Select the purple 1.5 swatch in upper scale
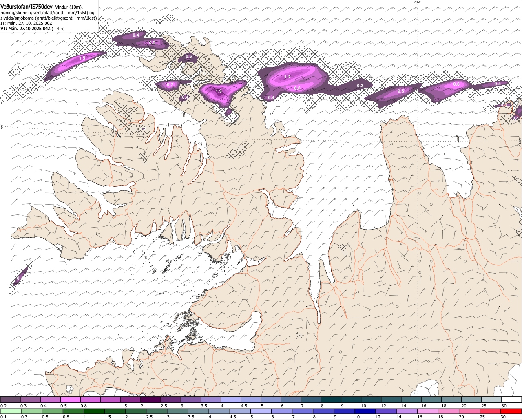522x420 pixels. point(131,400)
